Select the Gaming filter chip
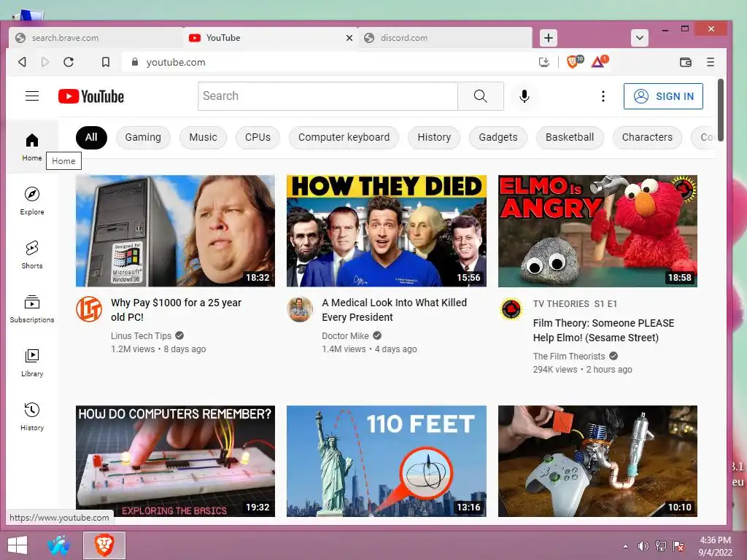 coord(143,138)
